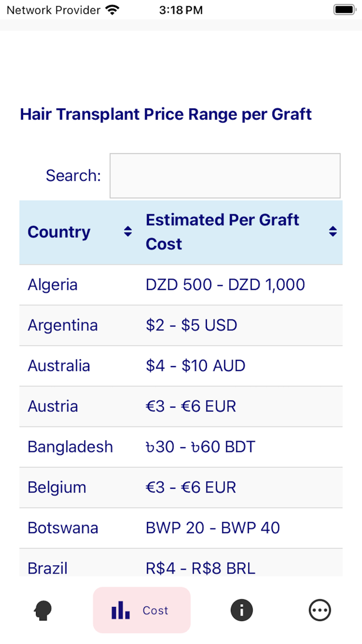Select the Algeria table row

point(181,284)
